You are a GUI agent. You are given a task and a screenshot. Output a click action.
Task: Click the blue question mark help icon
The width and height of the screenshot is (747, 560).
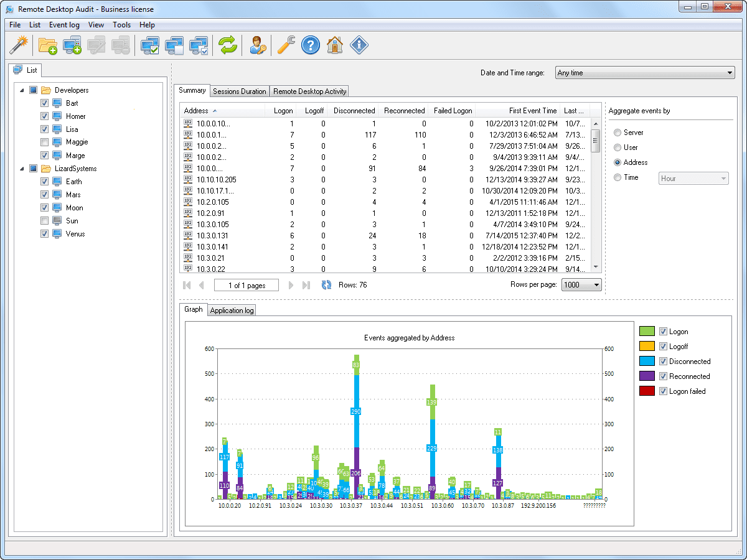point(311,45)
